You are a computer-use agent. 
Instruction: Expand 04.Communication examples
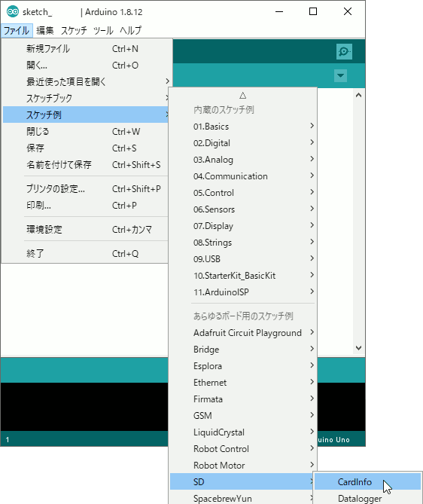[x=243, y=176]
